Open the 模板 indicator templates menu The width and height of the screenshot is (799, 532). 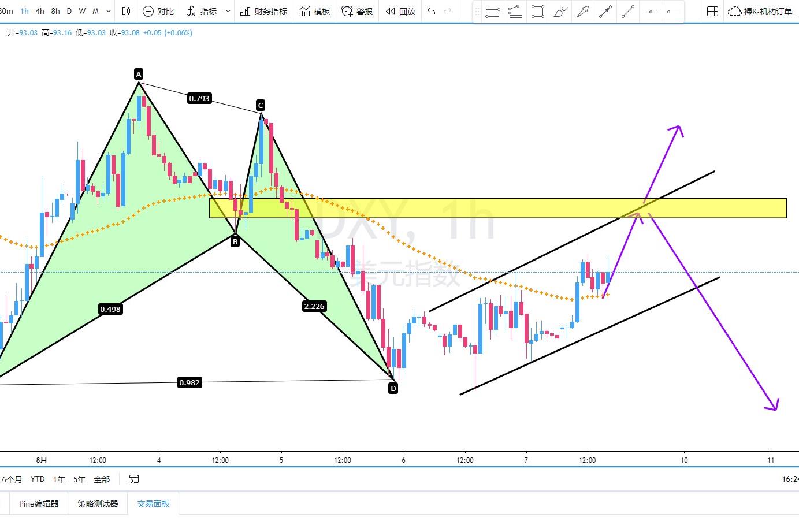tap(315, 11)
